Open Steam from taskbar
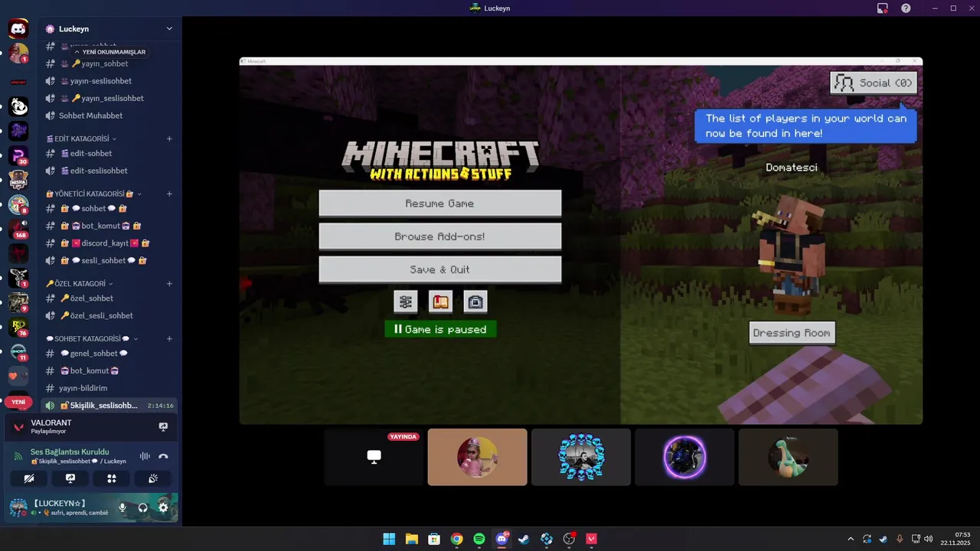980x551 pixels. point(524,539)
